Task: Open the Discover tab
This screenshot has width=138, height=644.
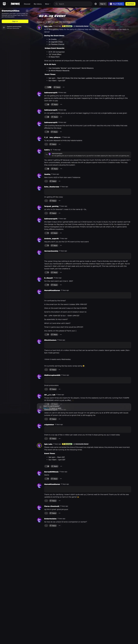Action: tap(27, 4)
